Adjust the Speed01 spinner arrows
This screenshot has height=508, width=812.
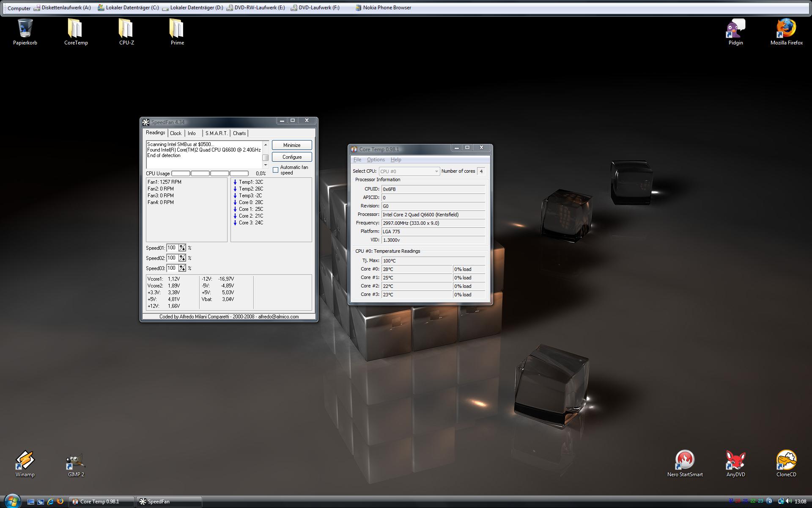182,248
